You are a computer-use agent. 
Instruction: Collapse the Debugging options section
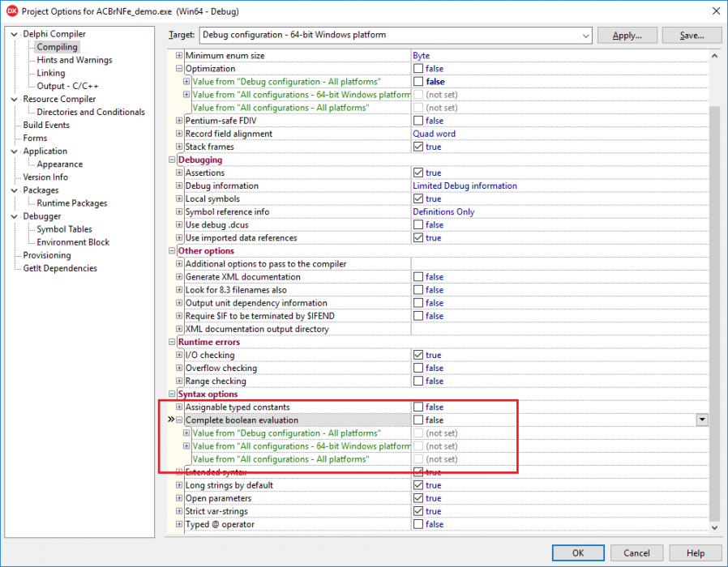tap(172, 160)
